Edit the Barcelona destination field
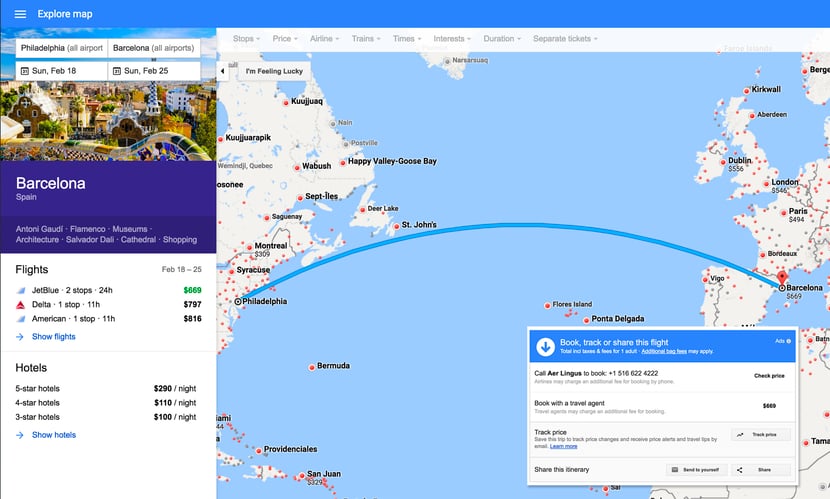 tap(154, 48)
